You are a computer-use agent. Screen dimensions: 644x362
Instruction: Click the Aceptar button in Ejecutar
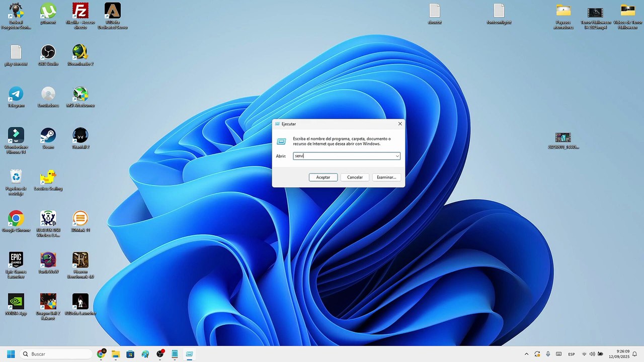click(x=323, y=177)
